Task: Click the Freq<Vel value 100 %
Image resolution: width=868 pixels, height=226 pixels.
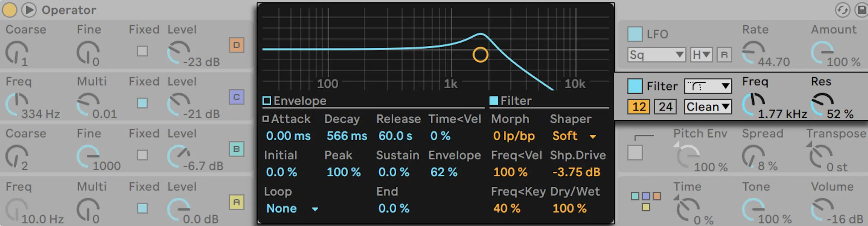Action: click(x=510, y=172)
